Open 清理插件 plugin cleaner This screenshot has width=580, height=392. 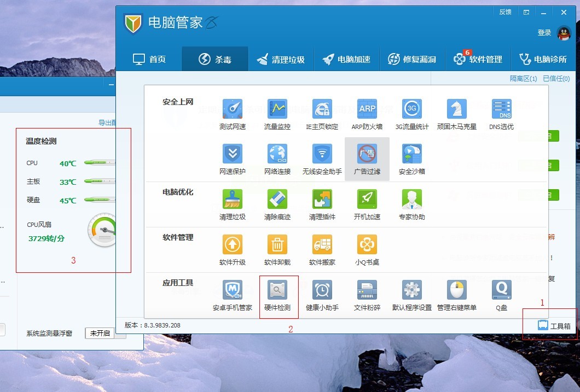coord(322,204)
